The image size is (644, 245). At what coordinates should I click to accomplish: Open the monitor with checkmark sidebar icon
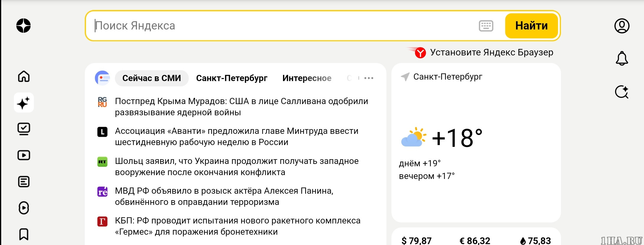(x=24, y=129)
